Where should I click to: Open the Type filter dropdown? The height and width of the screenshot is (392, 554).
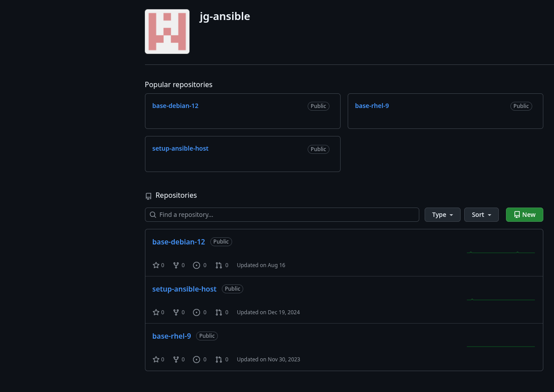442,215
